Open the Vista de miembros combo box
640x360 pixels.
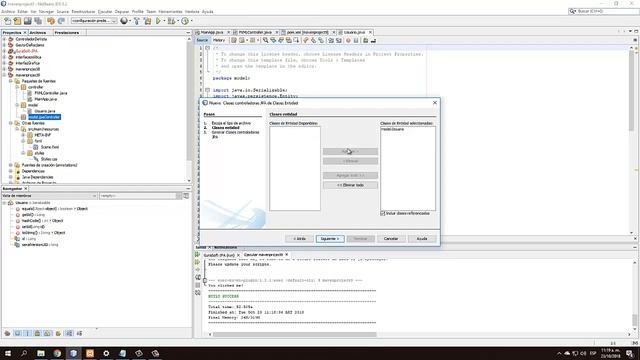click(x=49, y=196)
